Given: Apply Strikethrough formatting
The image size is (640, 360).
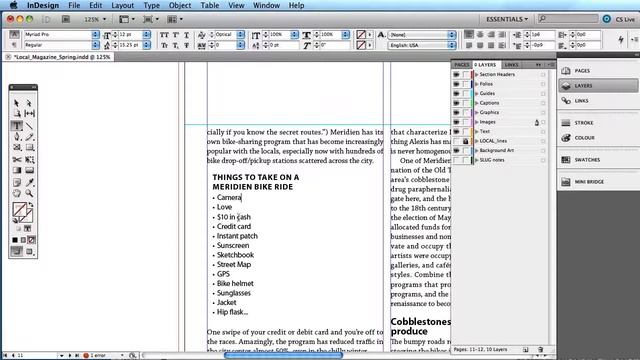Looking at the screenshot, I should coord(187,45).
